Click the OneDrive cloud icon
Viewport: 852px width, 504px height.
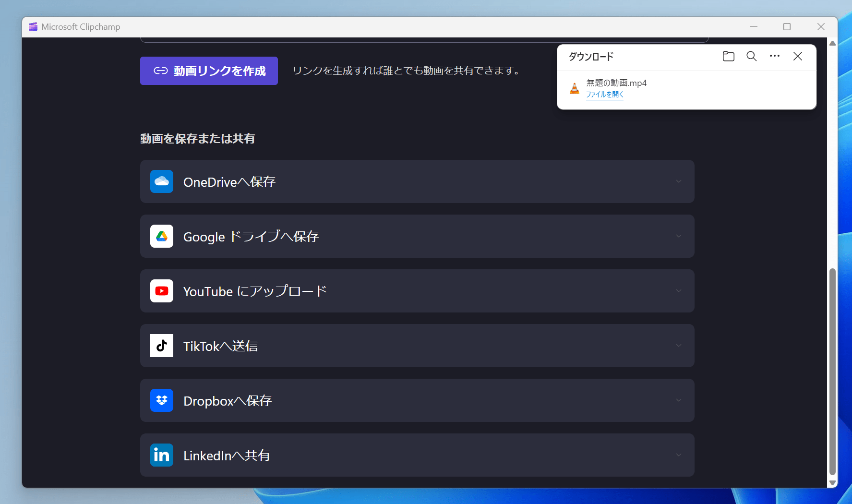(x=162, y=181)
